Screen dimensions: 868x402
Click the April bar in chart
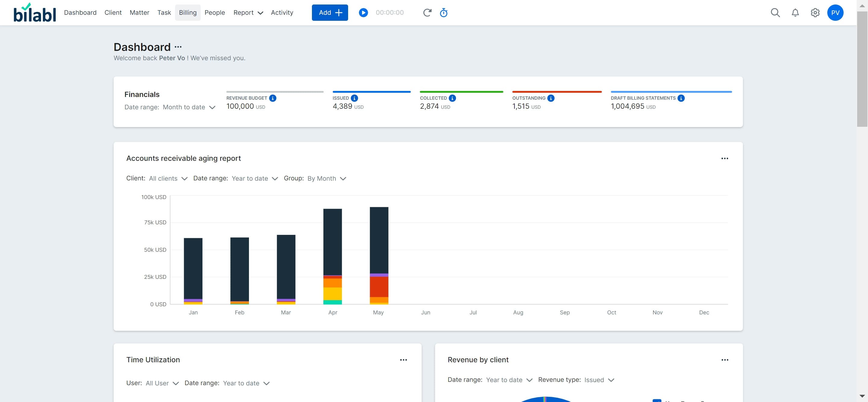(x=332, y=257)
